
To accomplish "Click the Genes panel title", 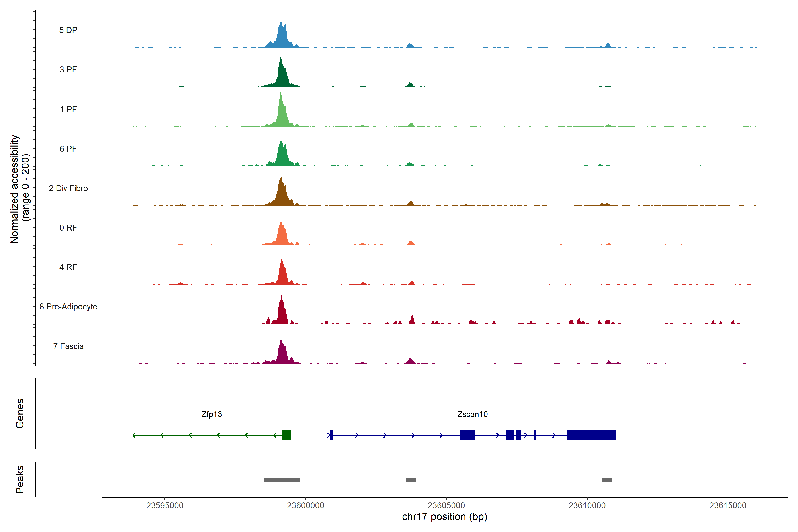I will point(20,414).
